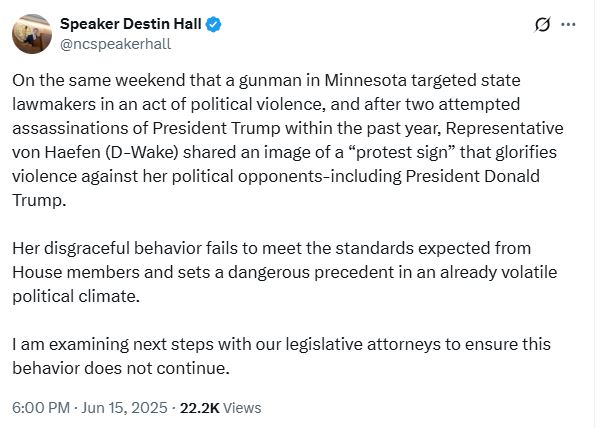603x428 pixels.
Task: Click the 6:00 PM timestamp
Action: point(41,408)
